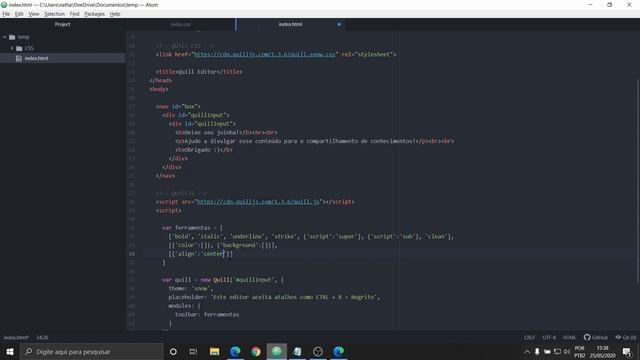Screen dimensions: 640x360
Task: Click the placeholder string line in code
Action: pos(274,297)
